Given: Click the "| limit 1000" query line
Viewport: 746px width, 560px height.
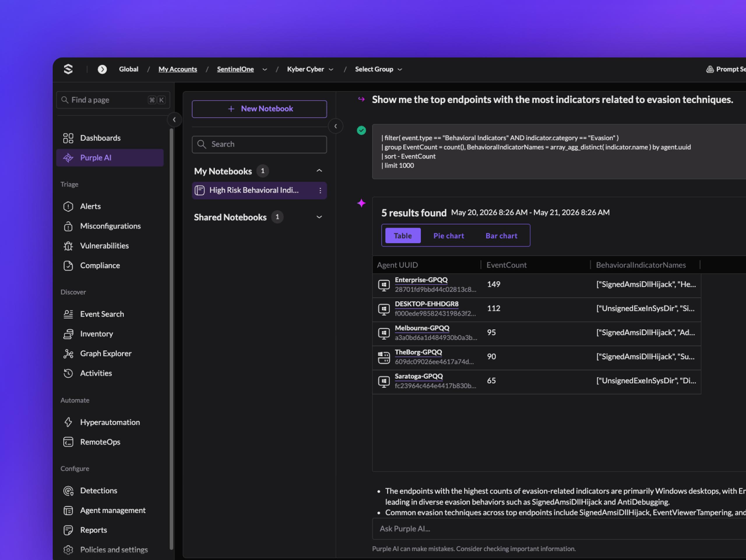Looking at the screenshot, I should [397, 165].
